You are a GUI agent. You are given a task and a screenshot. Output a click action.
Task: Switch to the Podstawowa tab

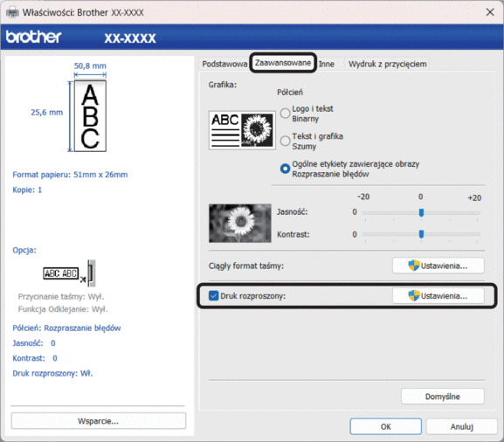[x=224, y=64]
